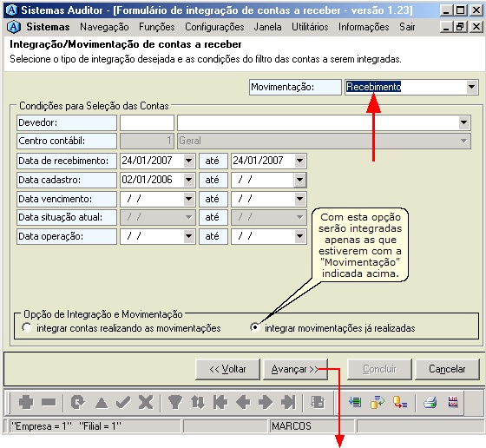486x448 pixels.
Task: Click the Devedor code input field
Action: (147, 122)
